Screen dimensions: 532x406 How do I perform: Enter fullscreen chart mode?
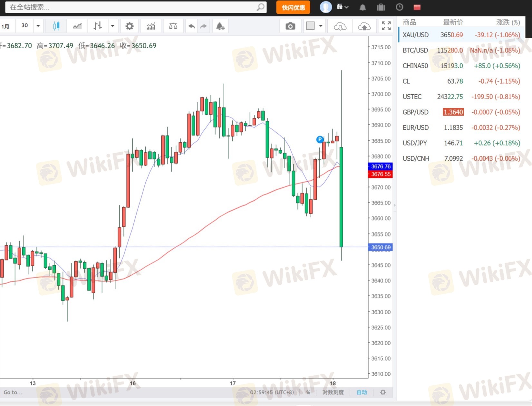(x=386, y=26)
